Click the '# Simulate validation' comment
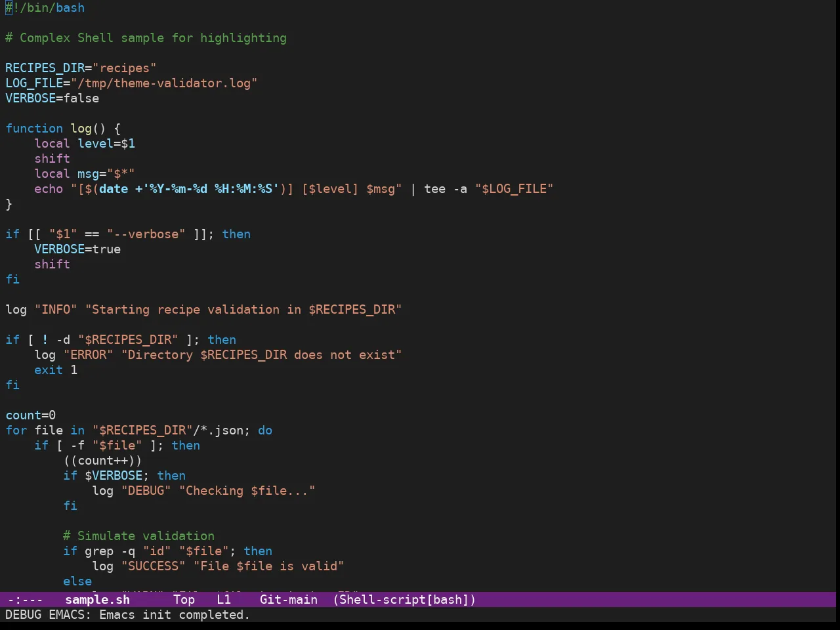This screenshot has height=630, width=840. [x=138, y=536]
